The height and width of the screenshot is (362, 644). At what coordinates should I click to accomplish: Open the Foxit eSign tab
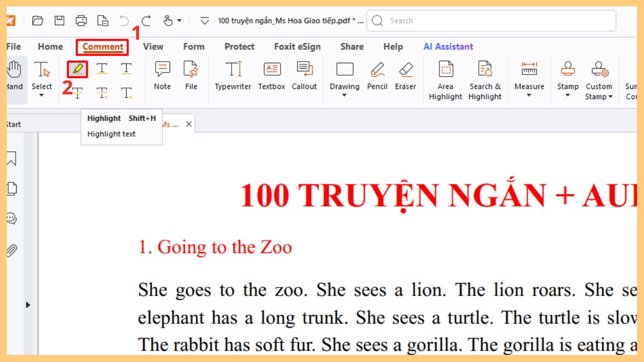[x=297, y=47]
